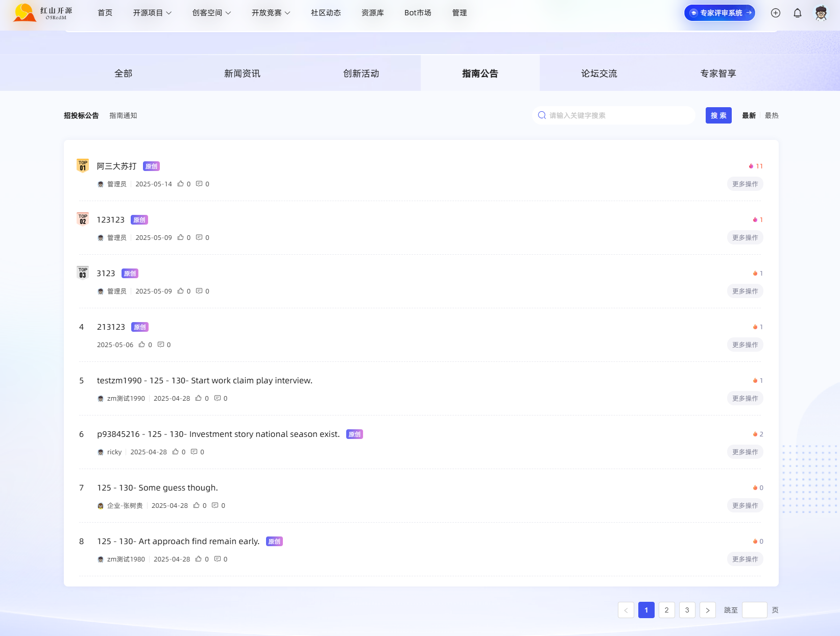Open comments on testzm1990 Start work post

click(218, 398)
